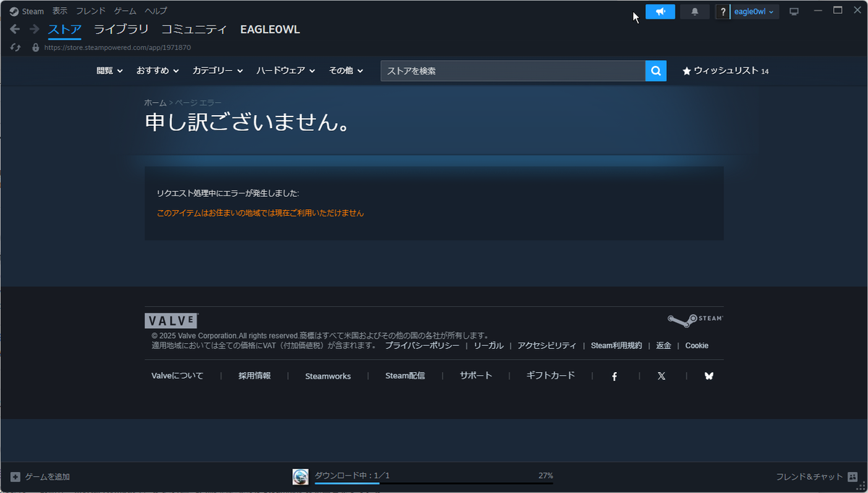The width and height of the screenshot is (868, 493).
Task: Open the Steam menu
Action: (x=33, y=11)
